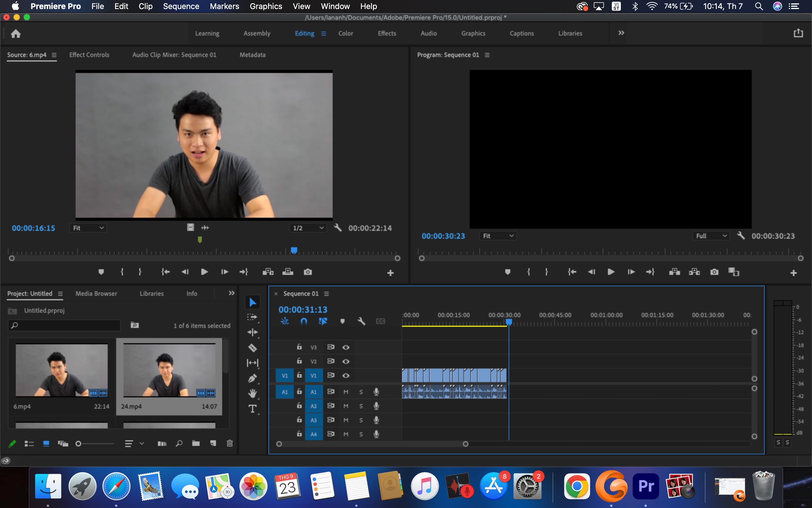
Task: Click Overwrite button in Source monitor
Action: 288,272
